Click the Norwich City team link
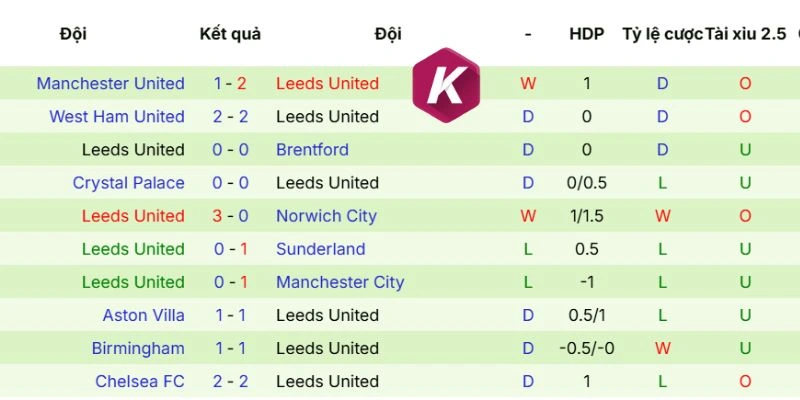Screen dimensions: 800x400 click(x=326, y=216)
